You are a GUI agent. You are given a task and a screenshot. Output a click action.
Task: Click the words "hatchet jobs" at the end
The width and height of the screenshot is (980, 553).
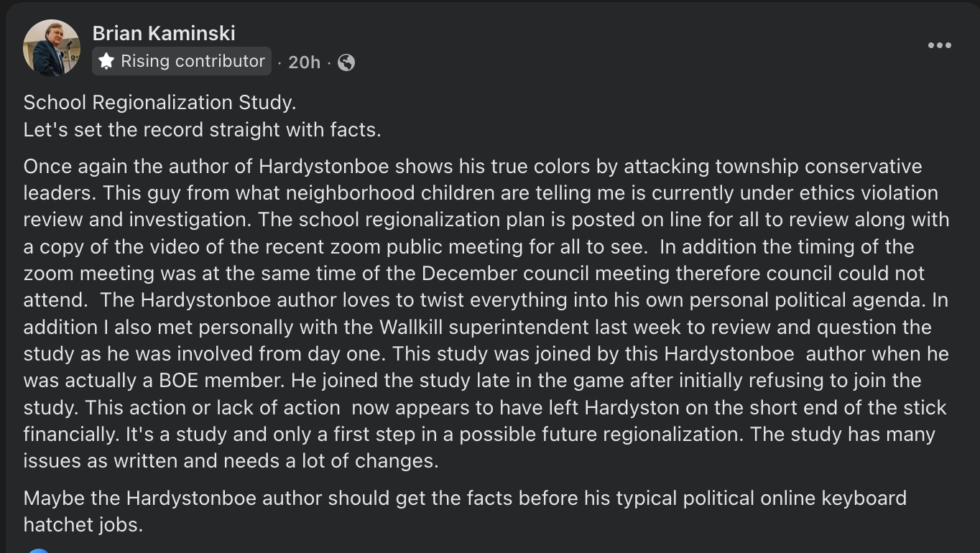(82, 524)
